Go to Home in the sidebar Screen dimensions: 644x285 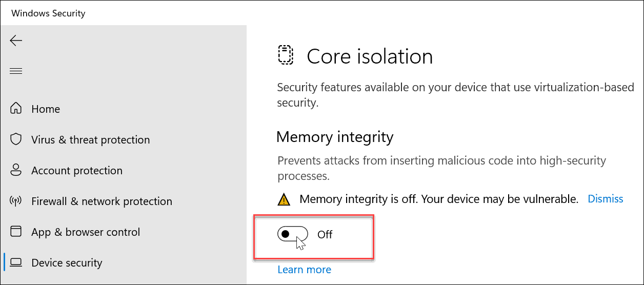pyautogui.click(x=46, y=109)
